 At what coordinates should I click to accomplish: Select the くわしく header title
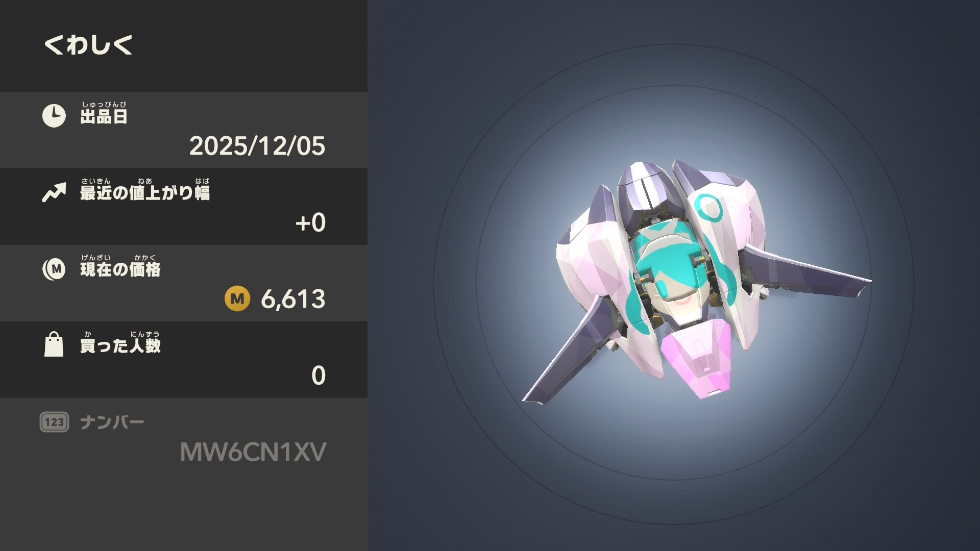point(88,45)
